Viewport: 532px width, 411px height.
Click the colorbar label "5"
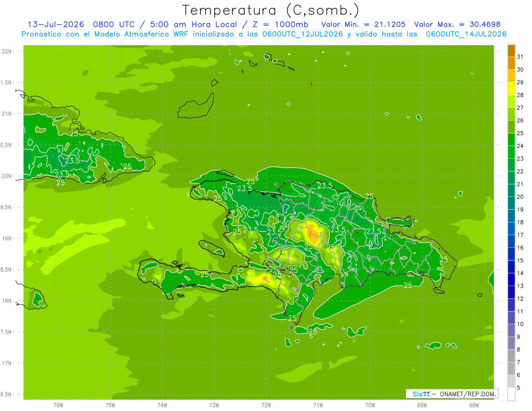click(x=519, y=388)
